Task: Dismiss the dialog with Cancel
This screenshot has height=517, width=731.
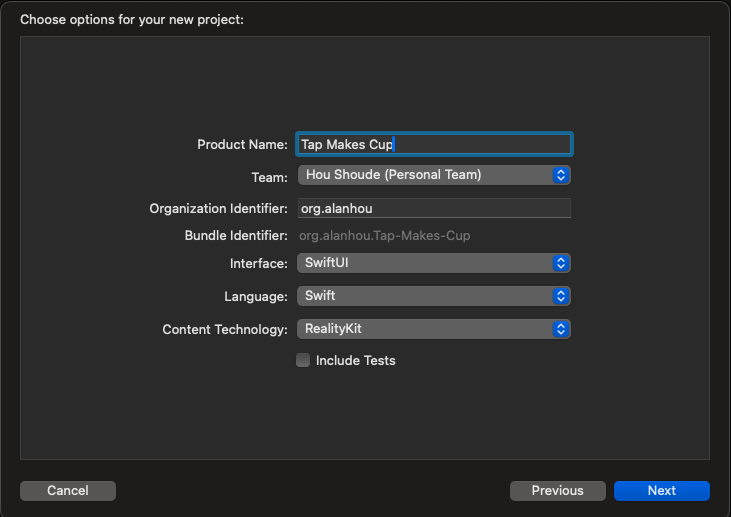Action: pyautogui.click(x=68, y=491)
